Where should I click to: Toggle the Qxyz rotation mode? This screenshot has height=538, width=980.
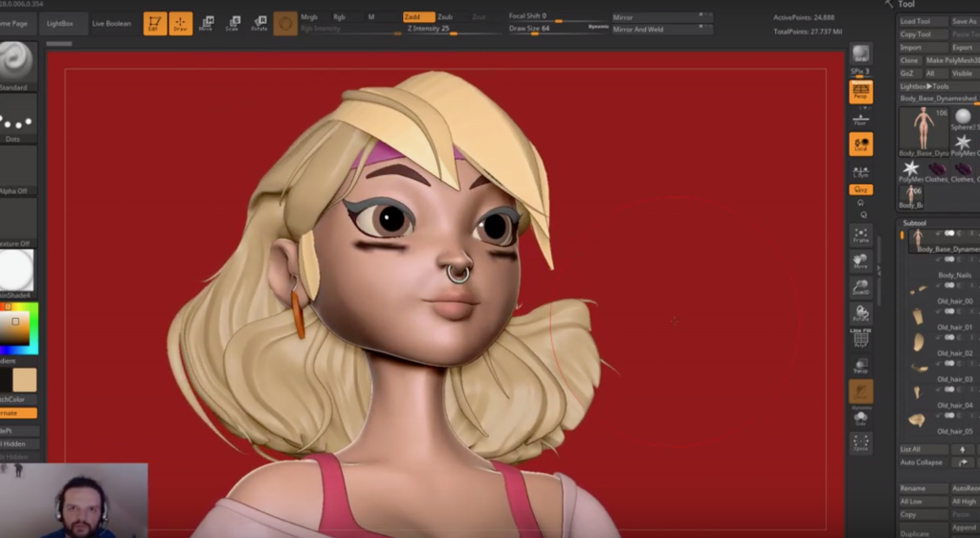pos(860,190)
